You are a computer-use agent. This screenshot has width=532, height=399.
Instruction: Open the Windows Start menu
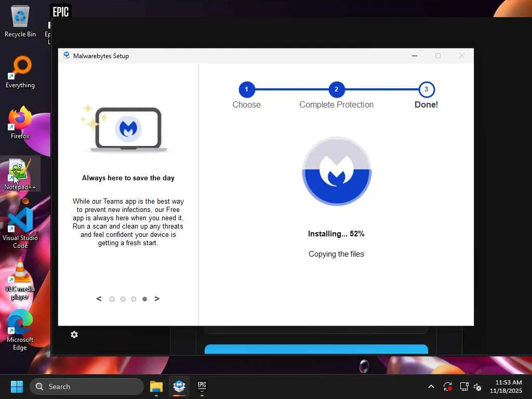click(x=17, y=387)
